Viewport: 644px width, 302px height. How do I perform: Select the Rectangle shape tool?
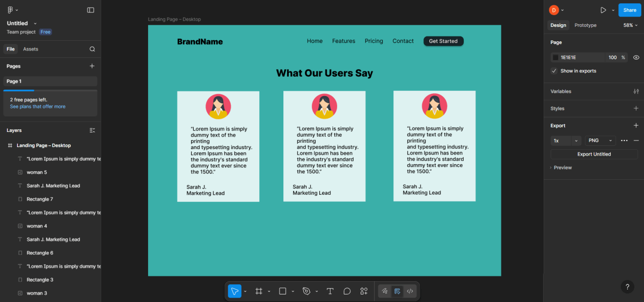pos(282,291)
